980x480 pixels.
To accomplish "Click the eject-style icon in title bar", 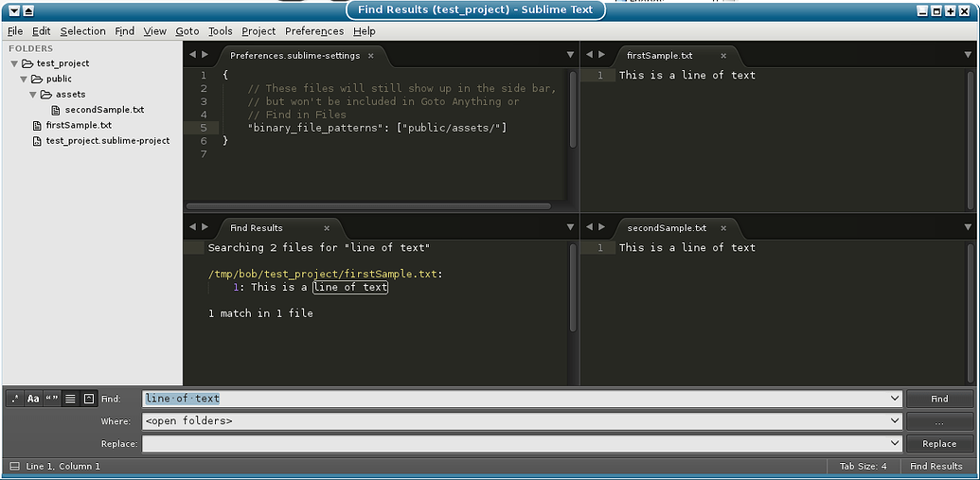I will point(28,11).
